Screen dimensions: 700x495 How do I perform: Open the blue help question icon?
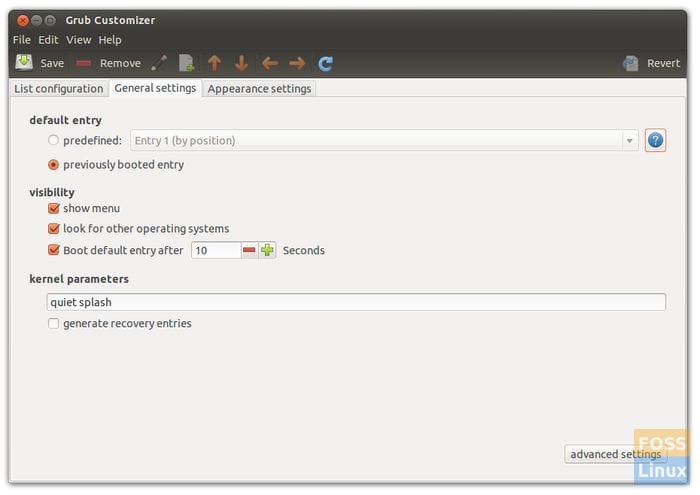pyautogui.click(x=655, y=141)
